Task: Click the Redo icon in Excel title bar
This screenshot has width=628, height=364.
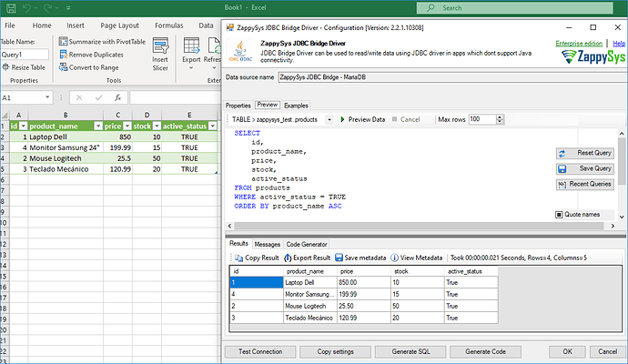Action: click(x=47, y=8)
